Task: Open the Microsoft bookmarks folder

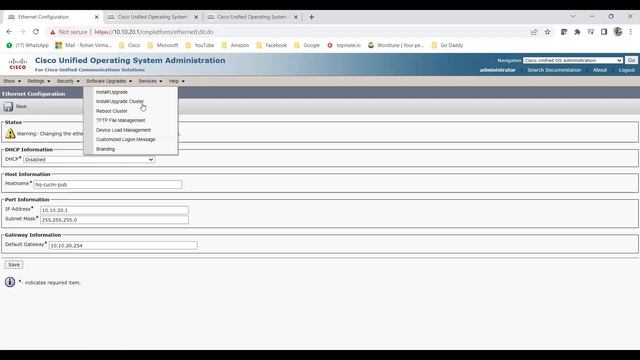Action: [163, 45]
